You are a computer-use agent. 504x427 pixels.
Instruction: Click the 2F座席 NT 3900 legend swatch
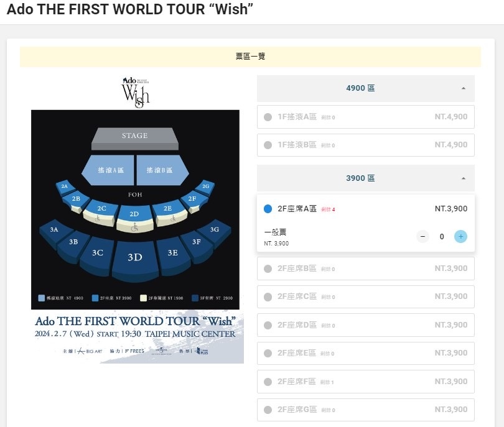(95, 298)
